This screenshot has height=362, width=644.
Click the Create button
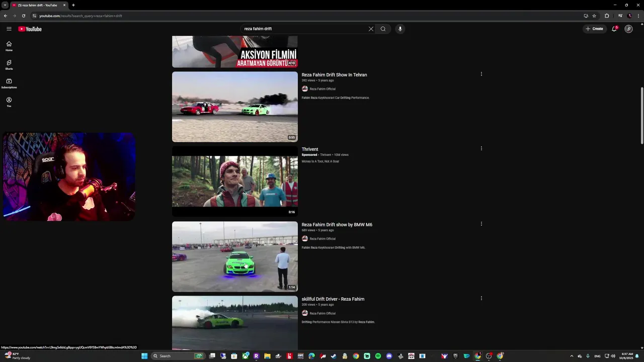coord(594,29)
